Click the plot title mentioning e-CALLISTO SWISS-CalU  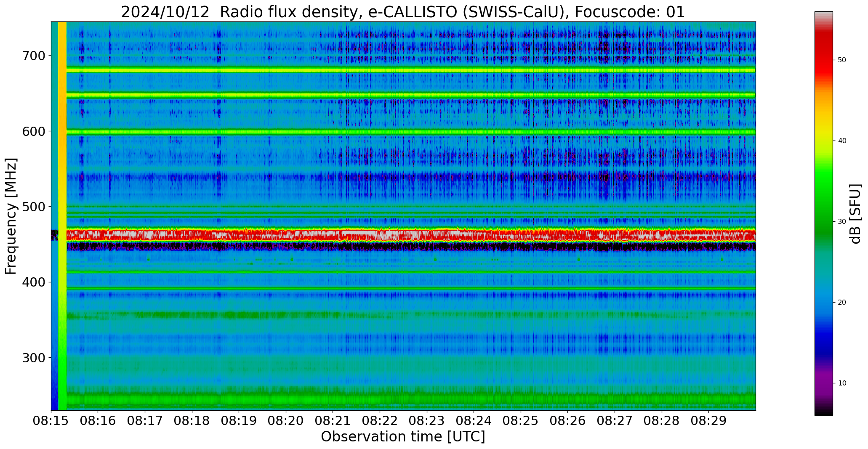point(403,12)
